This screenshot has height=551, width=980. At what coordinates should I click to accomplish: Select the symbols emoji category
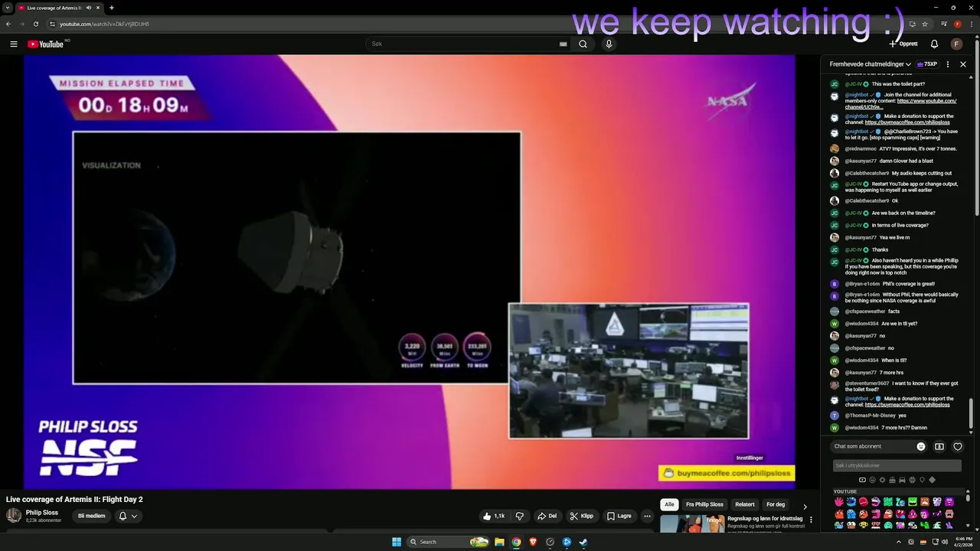(932, 480)
